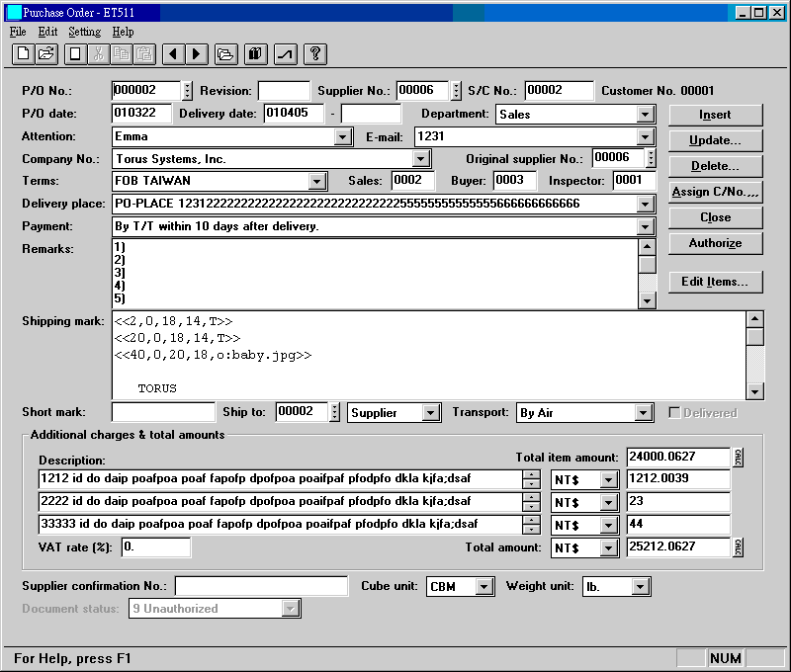Click the Copy toolbar icon
The image size is (791, 672).
(x=122, y=54)
